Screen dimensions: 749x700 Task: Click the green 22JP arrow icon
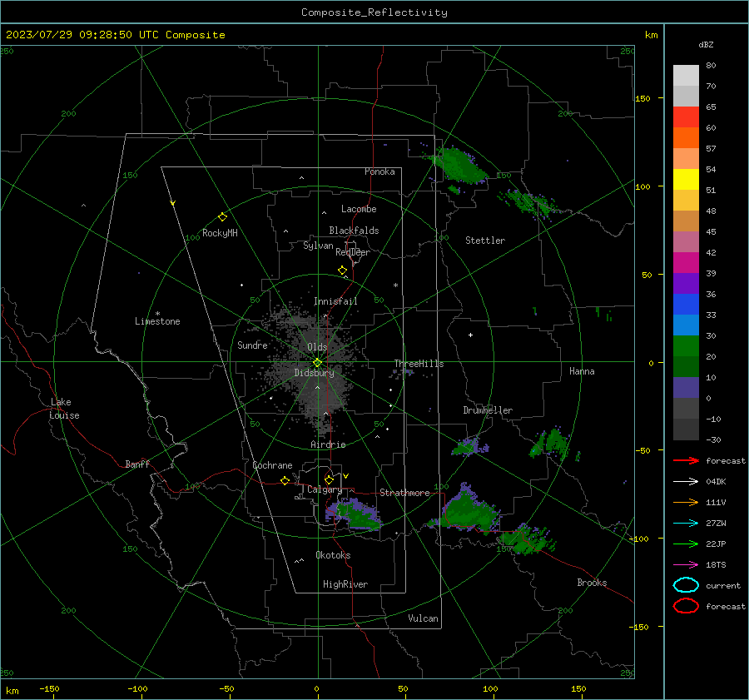(686, 544)
